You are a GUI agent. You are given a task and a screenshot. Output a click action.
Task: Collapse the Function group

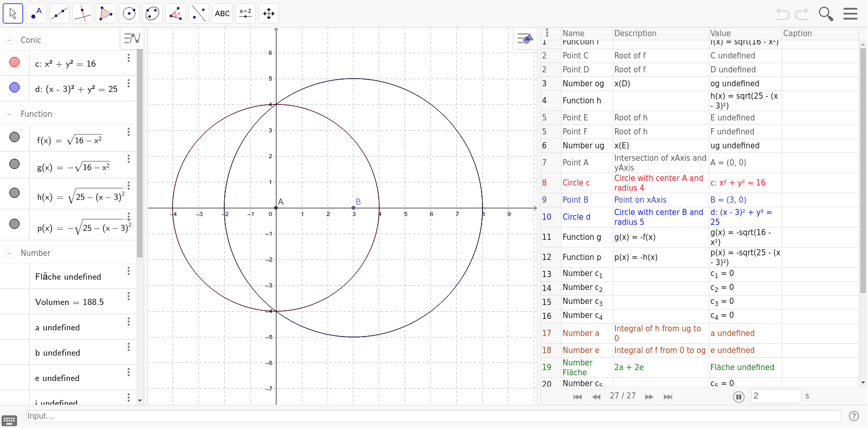(x=9, y=114)
